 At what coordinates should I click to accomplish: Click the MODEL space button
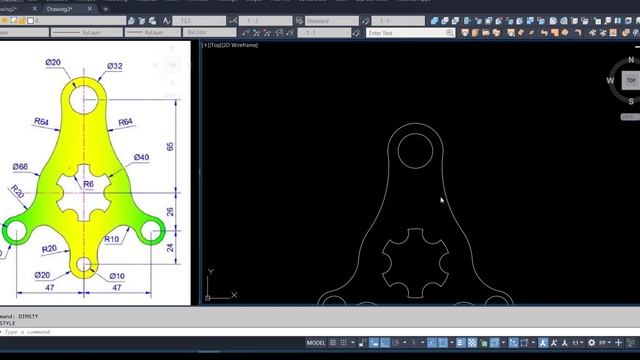tap(316, 343)
